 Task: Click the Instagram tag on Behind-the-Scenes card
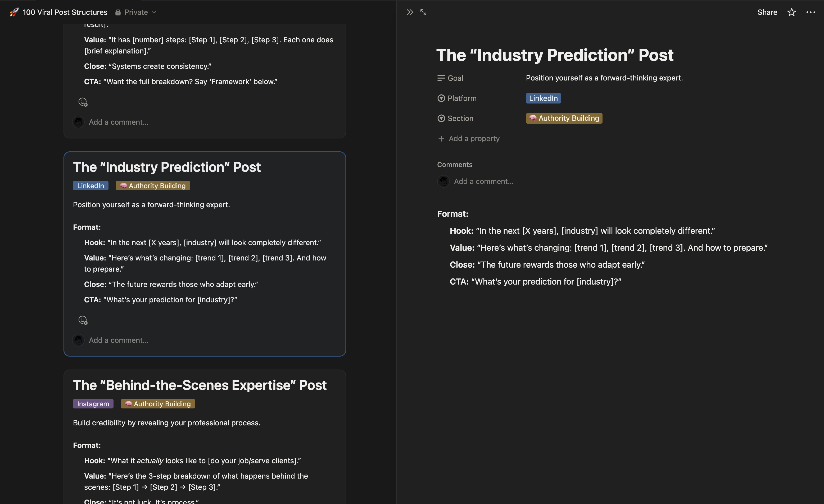click(x=93, y=404)
